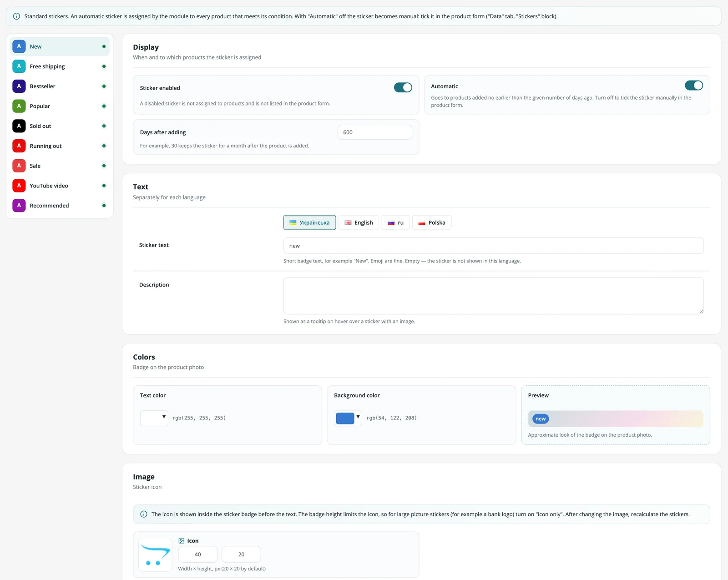Click the Ukrainian flag icon
This screenshot has height=580, width=728.
(293, 223)
